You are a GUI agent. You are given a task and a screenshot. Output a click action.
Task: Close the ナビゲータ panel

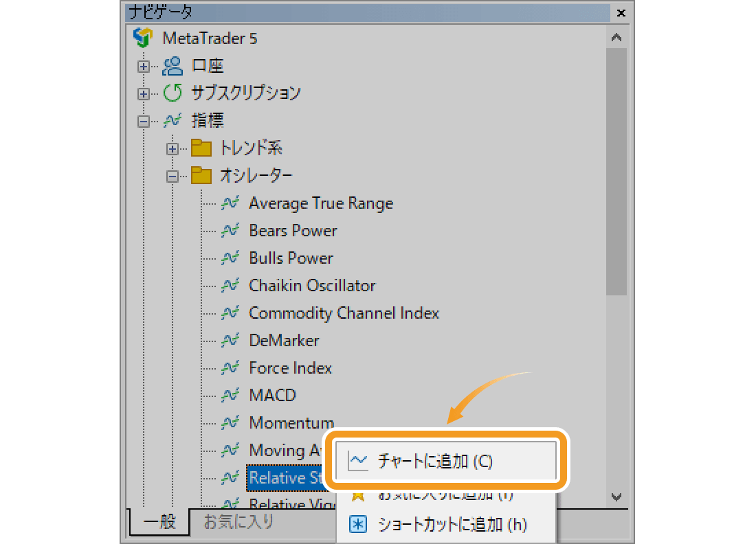coord(621,13)
